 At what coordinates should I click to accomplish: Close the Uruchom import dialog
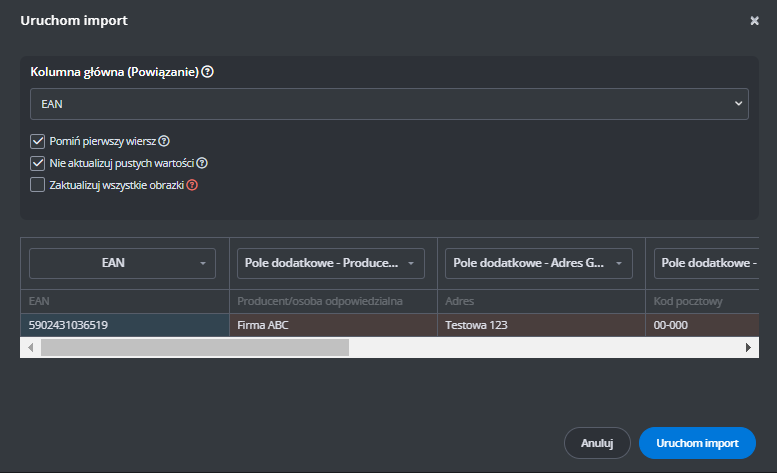coord(754,20)
